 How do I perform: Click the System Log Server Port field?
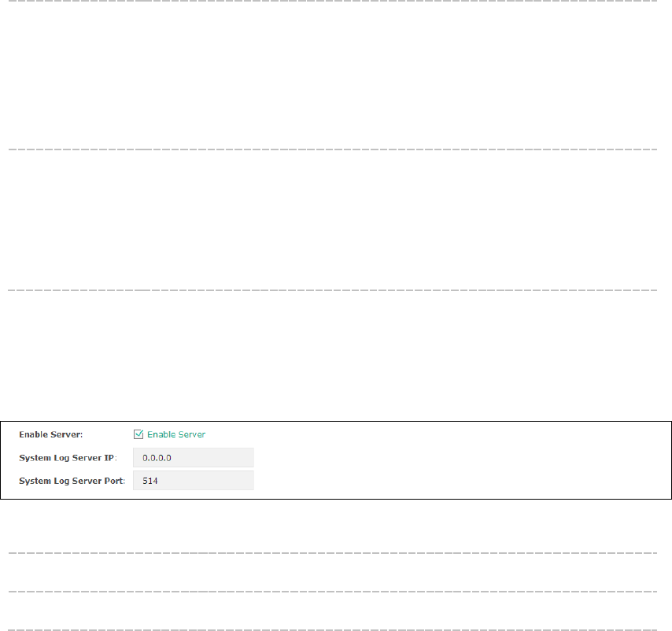(x=194, y=481)
